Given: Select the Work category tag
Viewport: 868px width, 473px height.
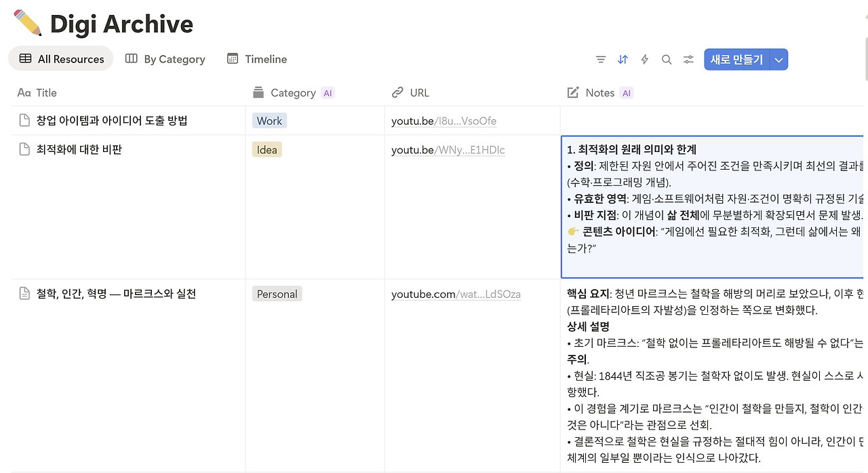Looking at the screenshot, I should (x=269, y=120).
